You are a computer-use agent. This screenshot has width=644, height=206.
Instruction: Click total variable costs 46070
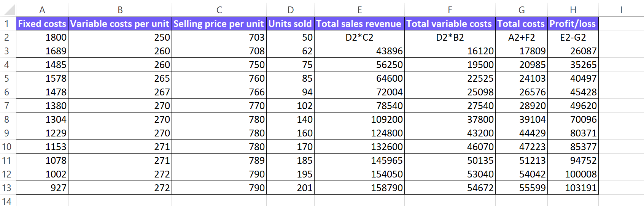[450, 147]
